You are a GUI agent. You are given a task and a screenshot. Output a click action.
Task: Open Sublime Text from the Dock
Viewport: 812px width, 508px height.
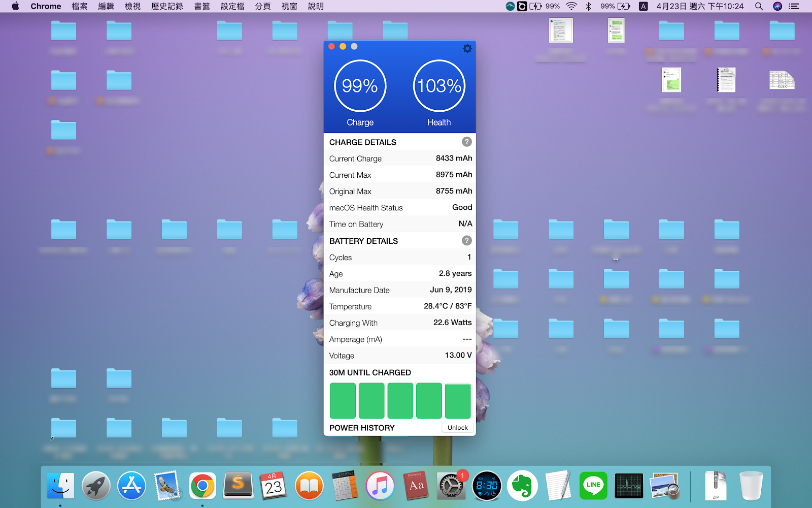[x=238, y=486]
